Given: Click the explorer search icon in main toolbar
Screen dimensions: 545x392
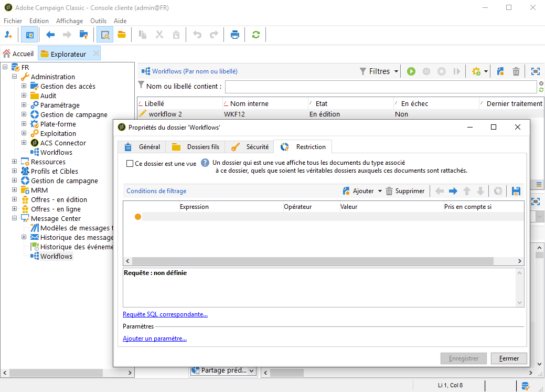Looking at the screenshot, I should coord(105,35).
